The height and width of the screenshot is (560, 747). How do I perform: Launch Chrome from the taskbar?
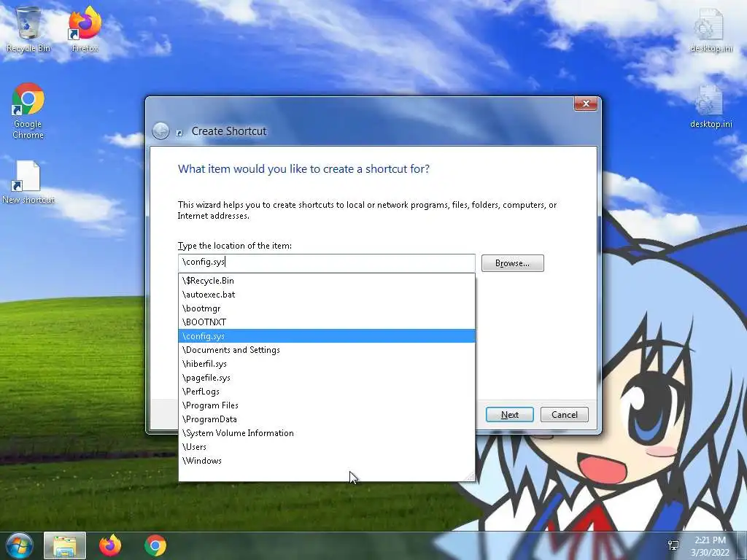pos(155,545)
